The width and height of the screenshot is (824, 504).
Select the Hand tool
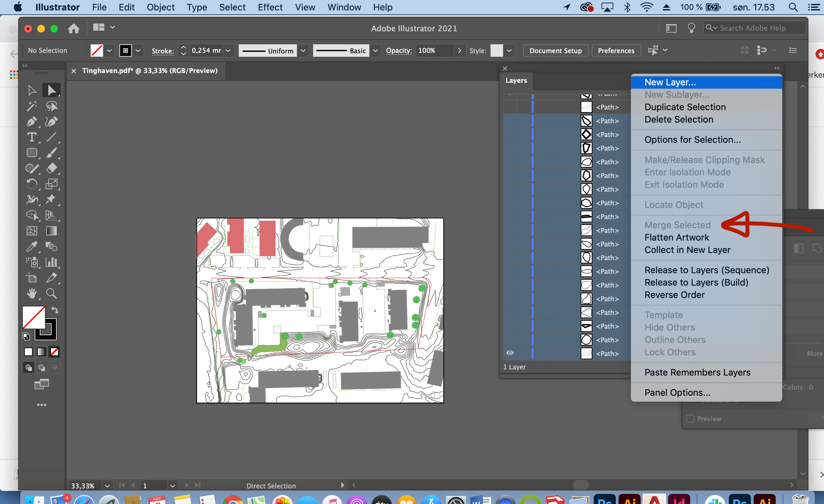(x=32, y=293)
